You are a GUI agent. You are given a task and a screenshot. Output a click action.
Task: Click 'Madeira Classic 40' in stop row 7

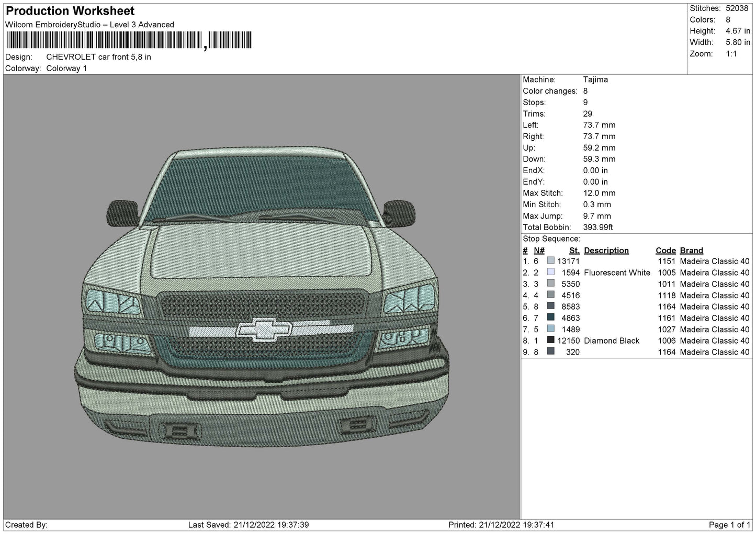(715, 330)
